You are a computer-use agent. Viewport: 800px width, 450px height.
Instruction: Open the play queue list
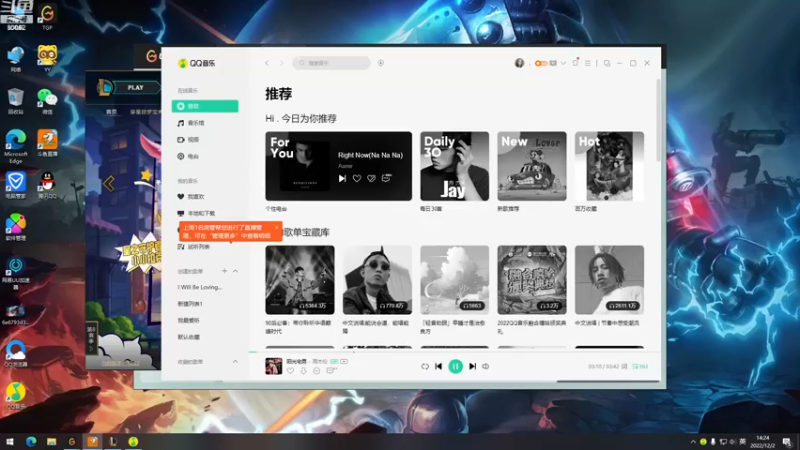coord(640,366)
